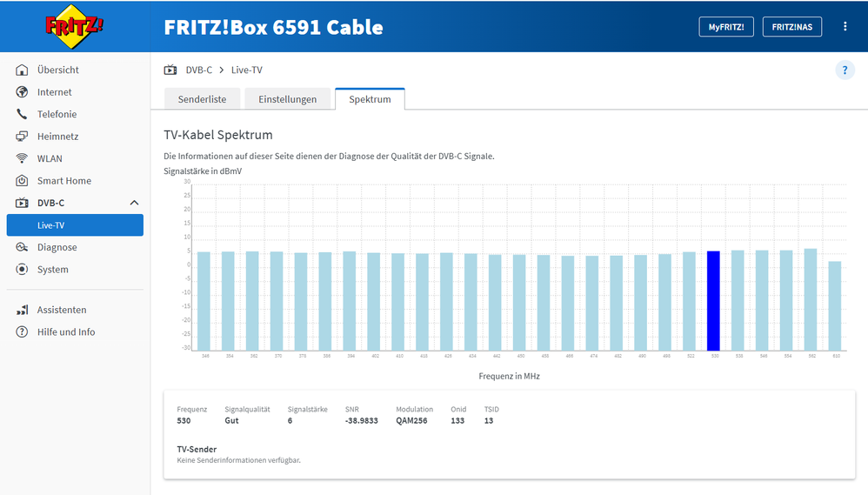
Task: Select the 562 MHz spectrum bar
Action: pyautogui.click(x=811, y=300)
